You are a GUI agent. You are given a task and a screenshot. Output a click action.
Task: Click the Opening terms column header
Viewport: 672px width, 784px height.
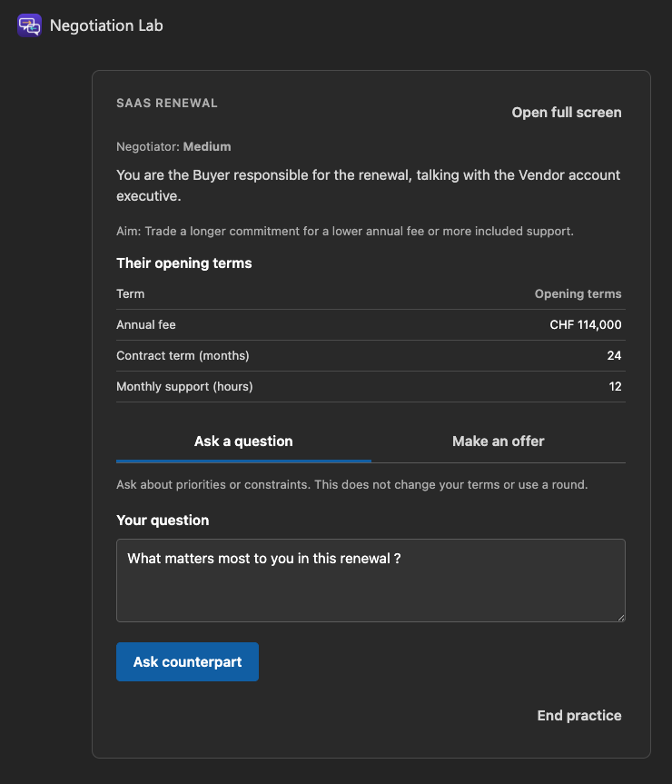[x=578, y=293]
